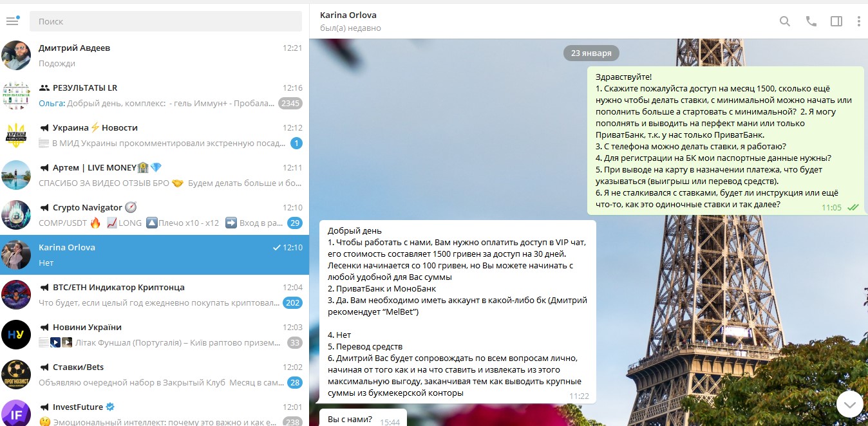
Task: Click the 29 unread badge on Crypto Navigator
Action: point(295,223)
